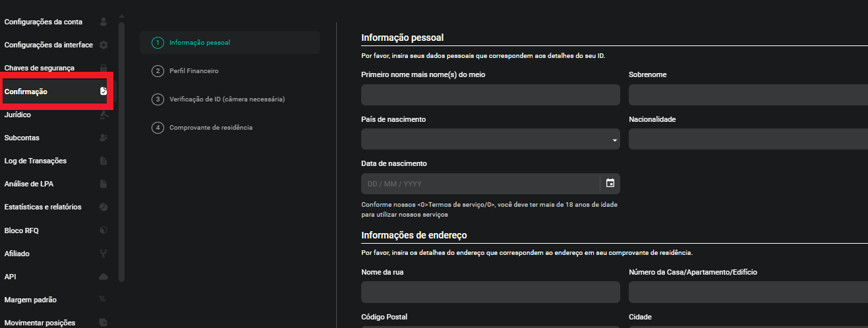Click the gavel icon beside Jurídico

tap(103, 115)
